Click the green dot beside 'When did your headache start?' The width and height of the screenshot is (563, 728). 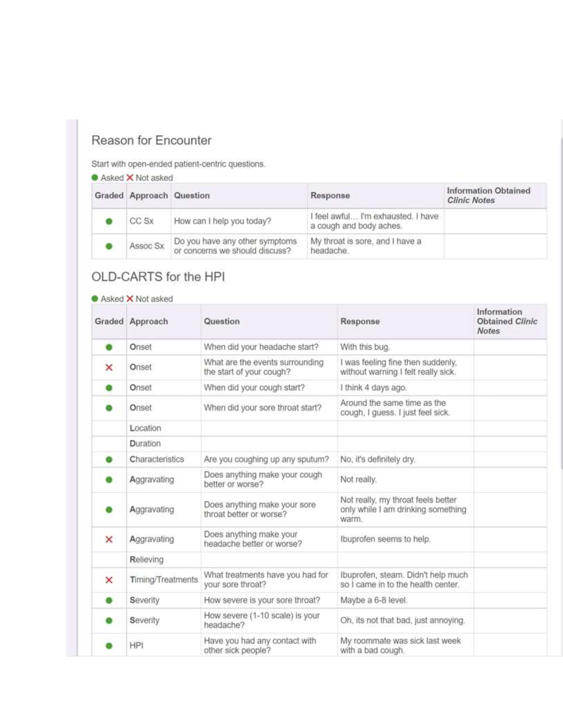click(x=109, y=347)
